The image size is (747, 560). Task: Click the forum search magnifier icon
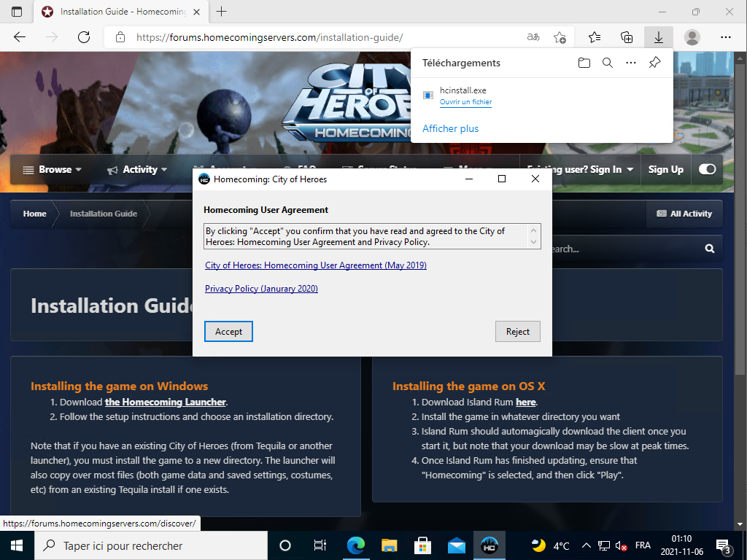710,249
